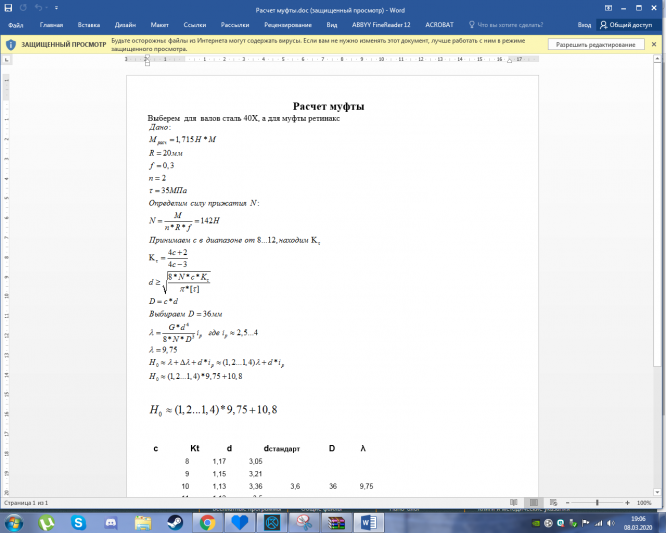
Task: Click the 'Kt' table column header
Action: point(195,448)
